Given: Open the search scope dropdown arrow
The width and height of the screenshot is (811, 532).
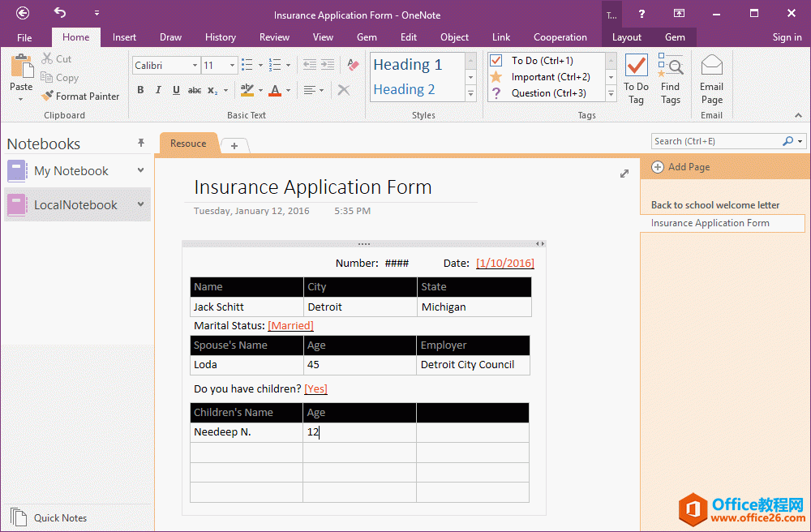Looking at the screenshot, I should (x=800, y=141).
